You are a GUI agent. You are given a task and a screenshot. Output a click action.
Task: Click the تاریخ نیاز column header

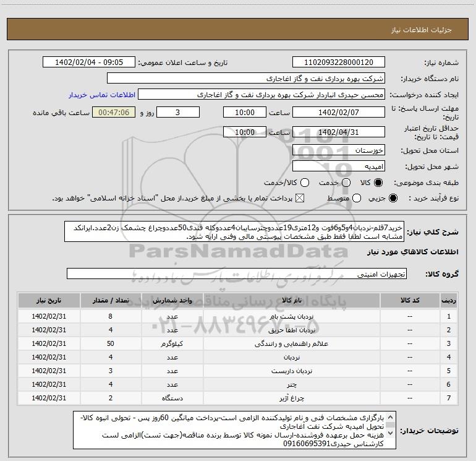pos(49,300)
